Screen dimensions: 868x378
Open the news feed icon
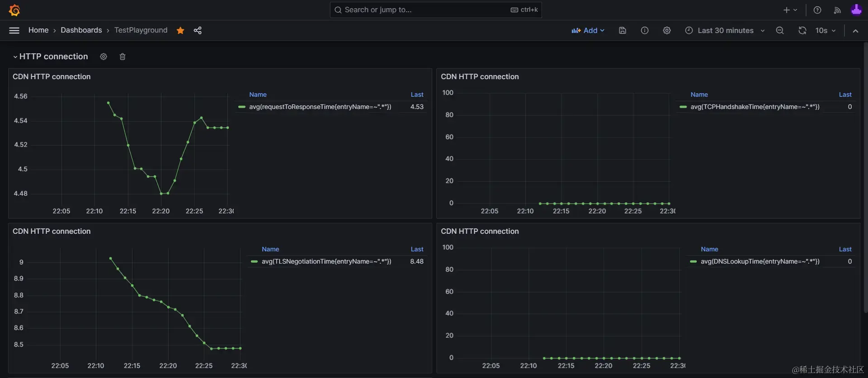pos(837,10)
